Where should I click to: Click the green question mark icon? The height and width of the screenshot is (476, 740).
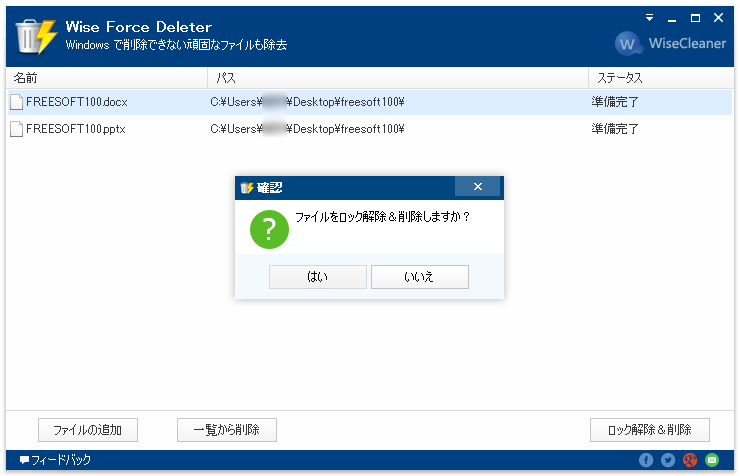click(x=269, y=229)
